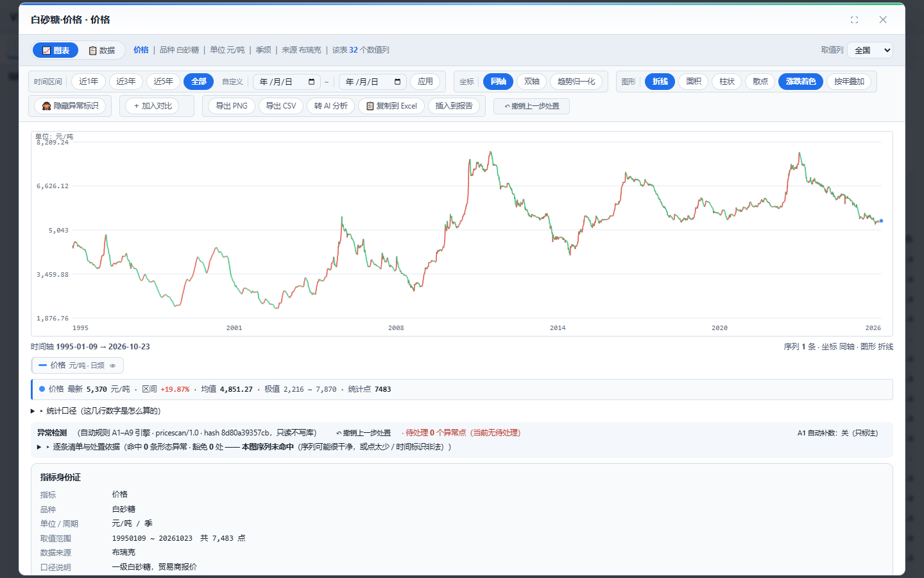
Task: Select the 柱状 chart type
Action: pos(727,82)
